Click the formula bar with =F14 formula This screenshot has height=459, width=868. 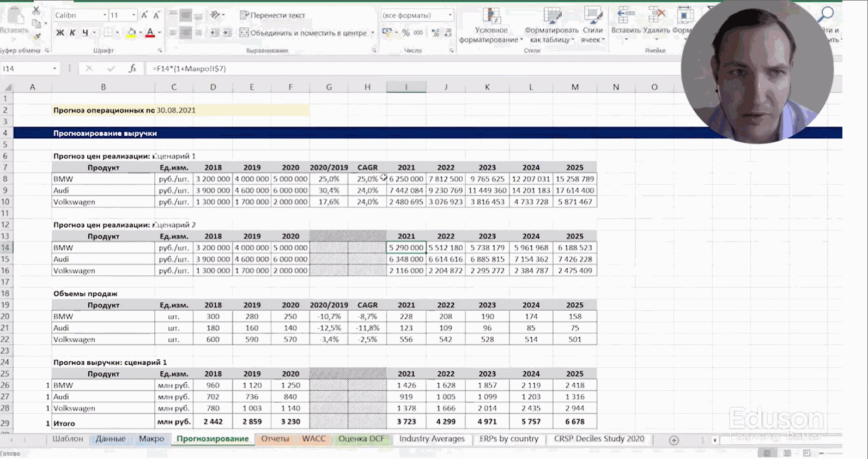point(414,69)
